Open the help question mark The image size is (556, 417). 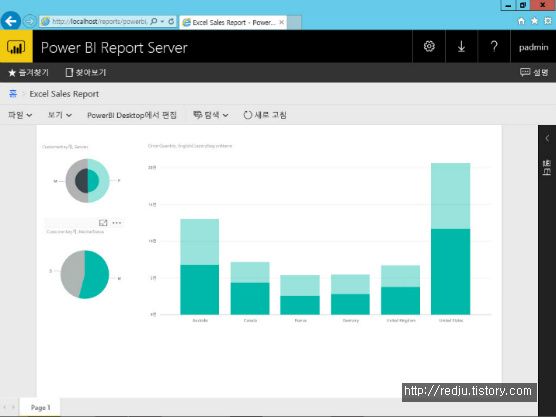[494, 46]
